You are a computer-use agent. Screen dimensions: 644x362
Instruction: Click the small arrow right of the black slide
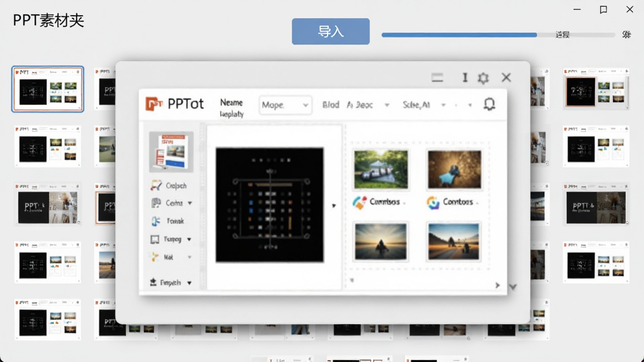[x=334, y=206]
